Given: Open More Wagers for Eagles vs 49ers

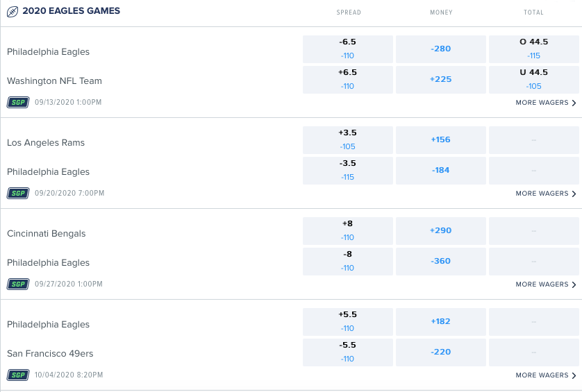Looking at the screenshot, I should [x=546, y=375].
